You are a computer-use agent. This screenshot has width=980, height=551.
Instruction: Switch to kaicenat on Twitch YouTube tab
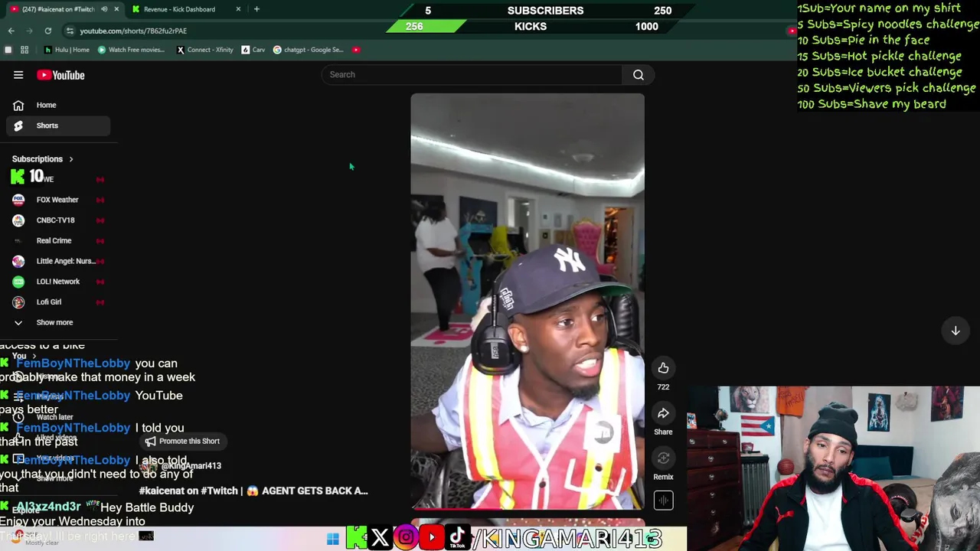tap(58, 9)
